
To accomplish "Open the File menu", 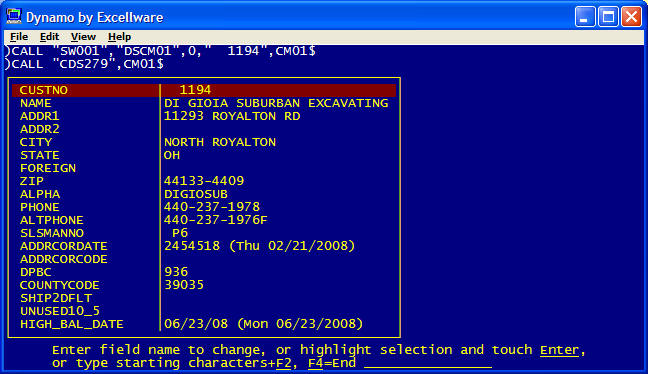I will coord(19,37).
